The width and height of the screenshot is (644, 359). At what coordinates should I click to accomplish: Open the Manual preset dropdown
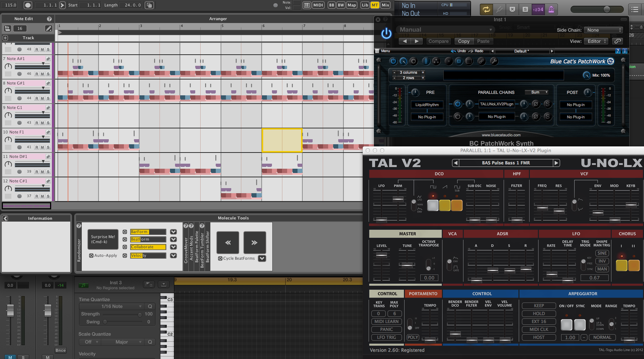click(x=446, y=30)
